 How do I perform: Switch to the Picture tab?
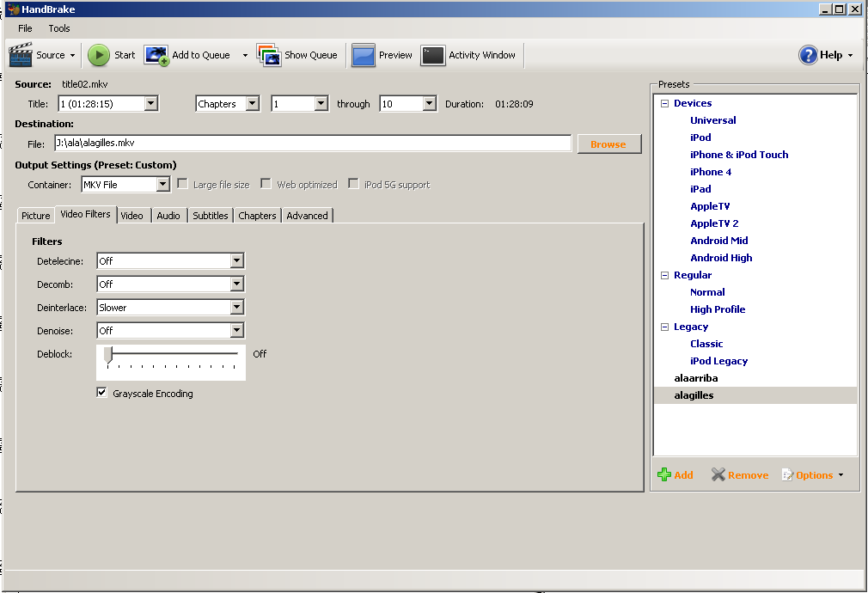coord(36,216)
